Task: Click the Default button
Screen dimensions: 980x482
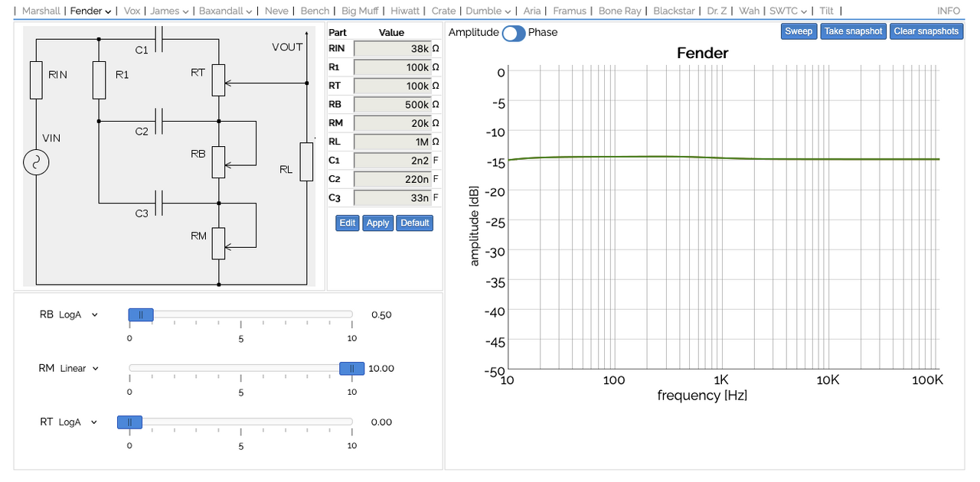Action: (x=414, y=223)
